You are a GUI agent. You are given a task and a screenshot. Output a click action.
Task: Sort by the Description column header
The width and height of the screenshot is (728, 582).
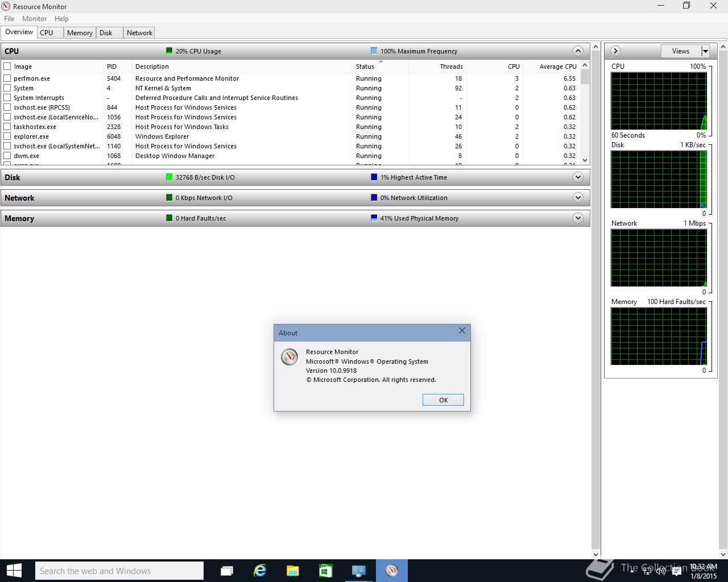tap(242, 66)
